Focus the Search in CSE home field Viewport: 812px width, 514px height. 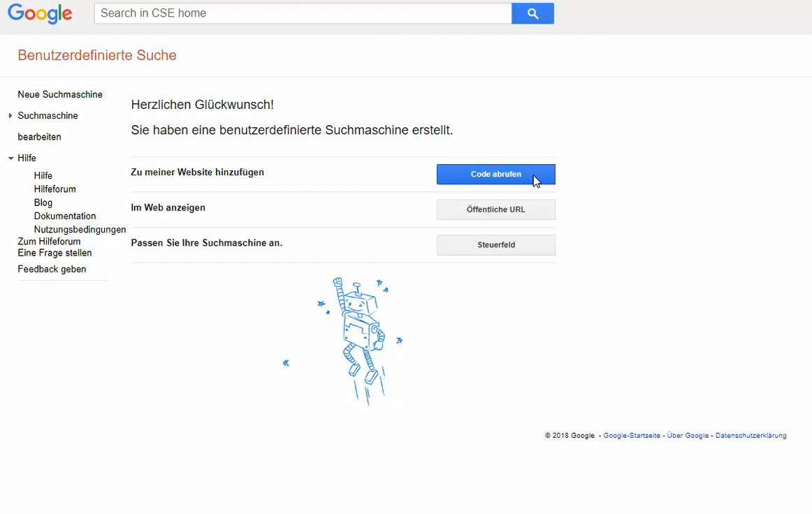coord(303,13)
